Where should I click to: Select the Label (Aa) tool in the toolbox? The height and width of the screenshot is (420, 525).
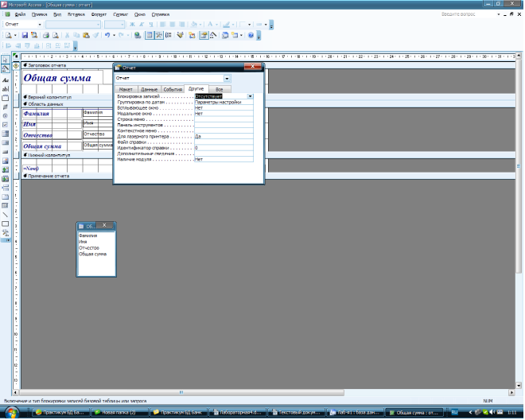pos(6,80)
